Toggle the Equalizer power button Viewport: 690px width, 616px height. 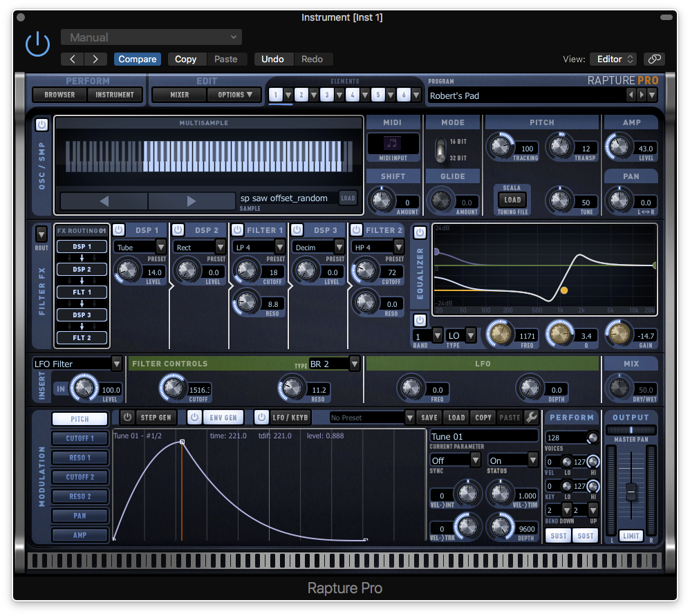coord(420,232)
